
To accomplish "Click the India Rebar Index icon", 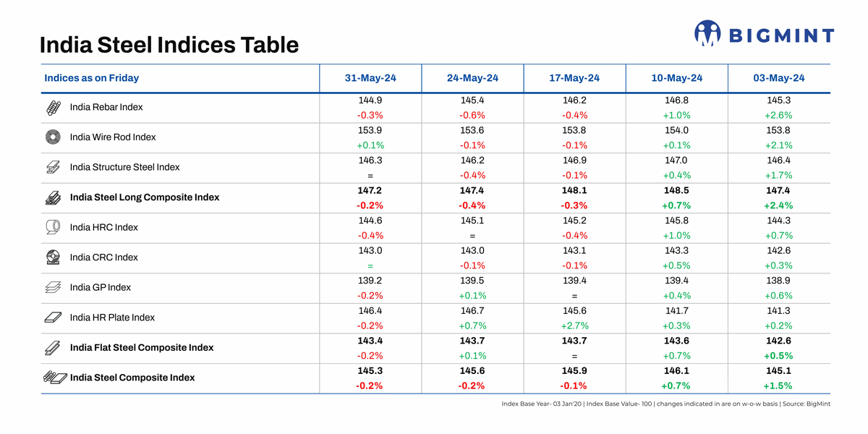I will 54,108.
